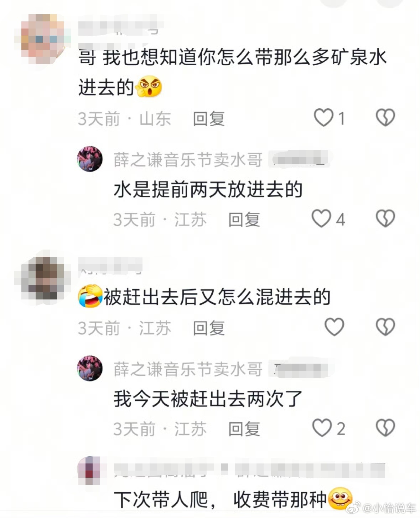Screen dimensions: 420x518
Task: Like the Shandong mineral water comment
Action: (x=323, y=118)
